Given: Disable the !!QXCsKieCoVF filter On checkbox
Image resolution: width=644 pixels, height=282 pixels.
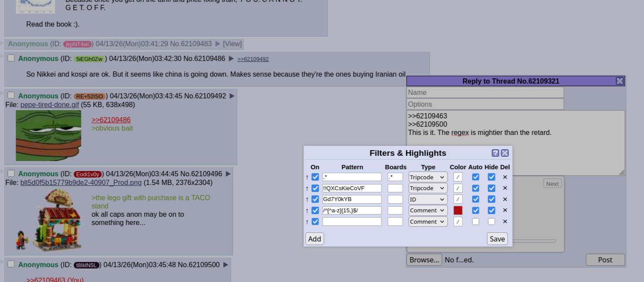Looking at the screenshot, I should click(x=315, y=188).
